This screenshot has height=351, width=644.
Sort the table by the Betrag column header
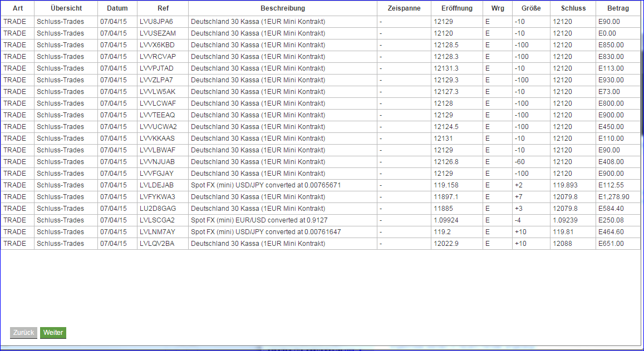[x=618, y=8]
